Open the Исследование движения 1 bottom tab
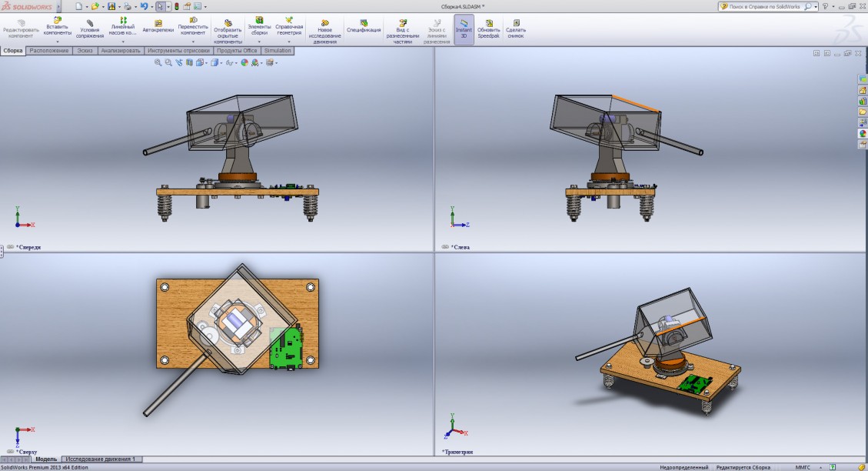Image resolution: width=868 pixels, height=471 pixels. pyautogui.click(x=100, y=459)
